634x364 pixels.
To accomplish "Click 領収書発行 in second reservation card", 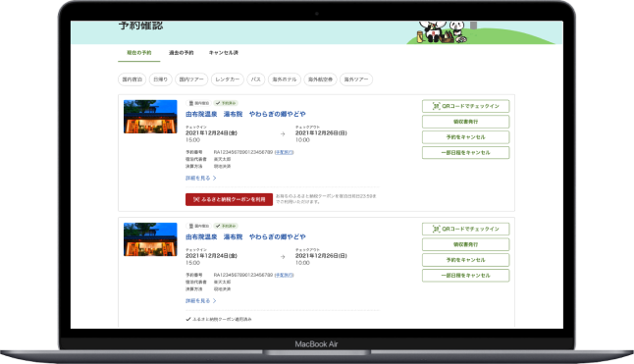I will [x=466, y=244].
